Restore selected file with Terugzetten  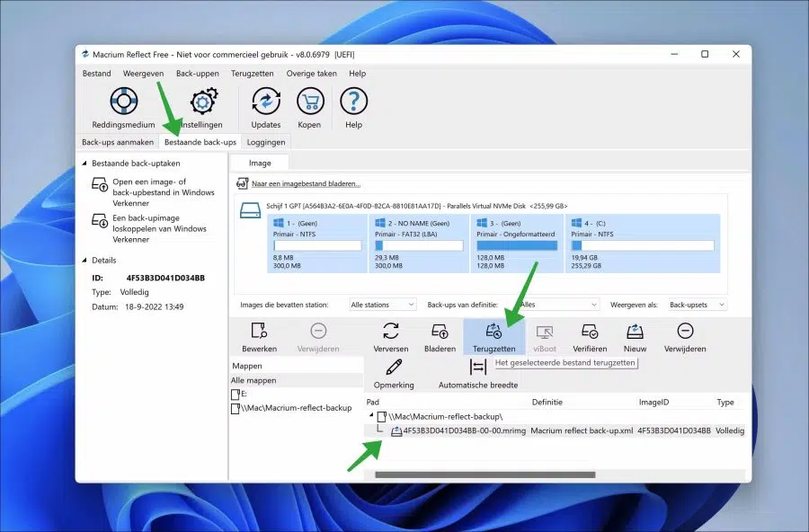point(493,338)
